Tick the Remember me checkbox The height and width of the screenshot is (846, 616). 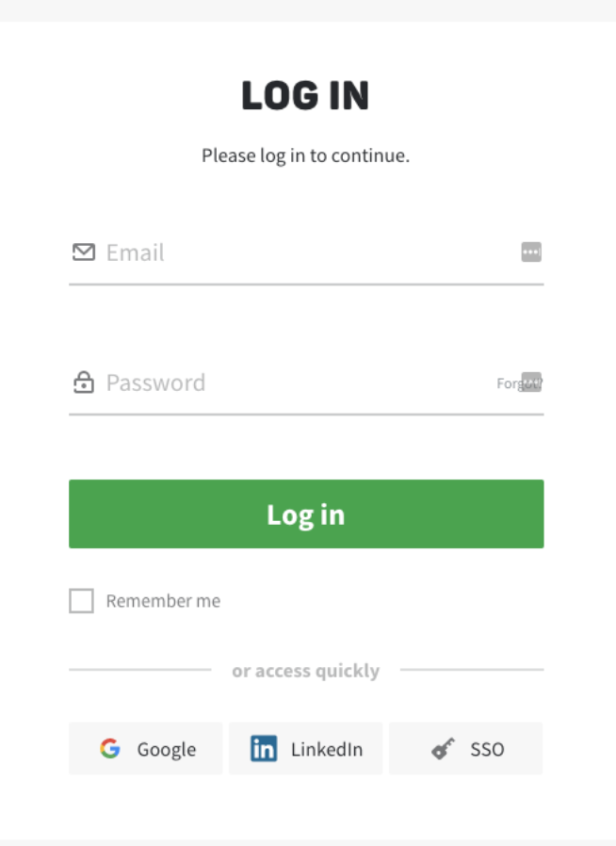click(x=82, y=601)
